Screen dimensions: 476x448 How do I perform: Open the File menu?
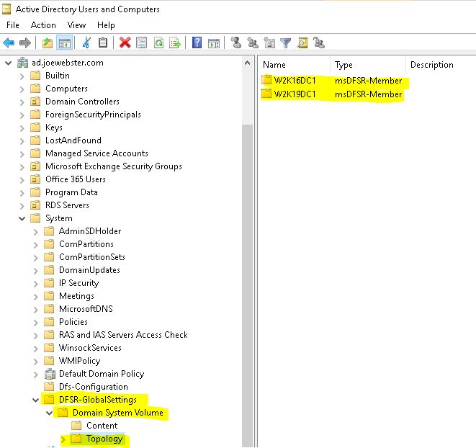pos(13,25)
